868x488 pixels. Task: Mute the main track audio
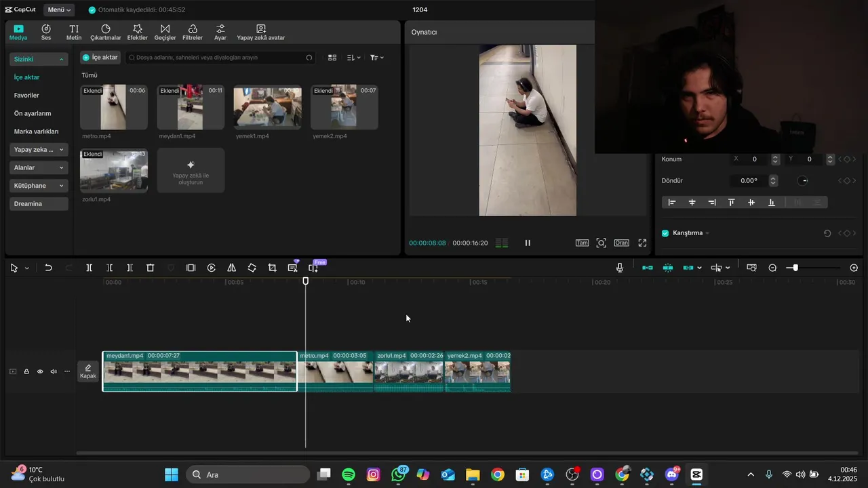click(54, 371)
